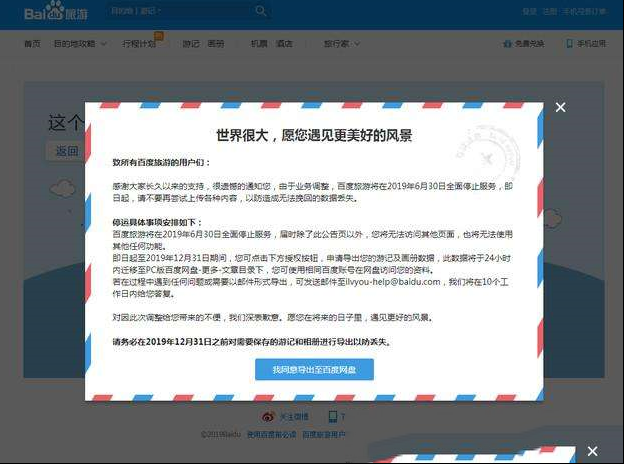The height and width of the screenshot is (464, 624).
Task: Open the 首页 nav item
Action: 32,43
